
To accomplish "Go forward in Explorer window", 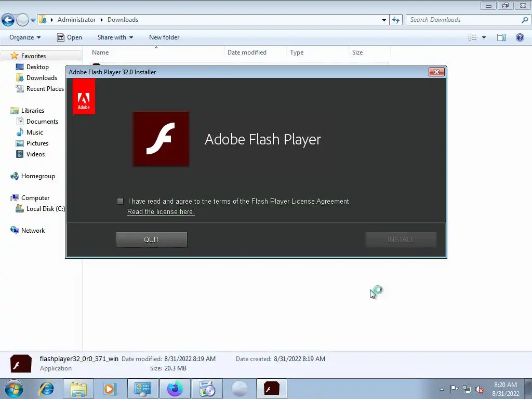I will click(22, 20).
